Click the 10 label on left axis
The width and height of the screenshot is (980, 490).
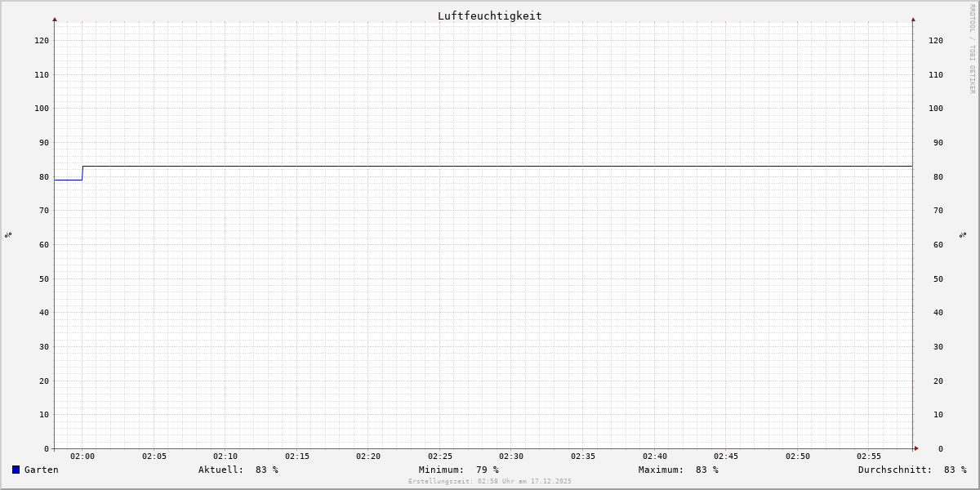coord(44,414)
